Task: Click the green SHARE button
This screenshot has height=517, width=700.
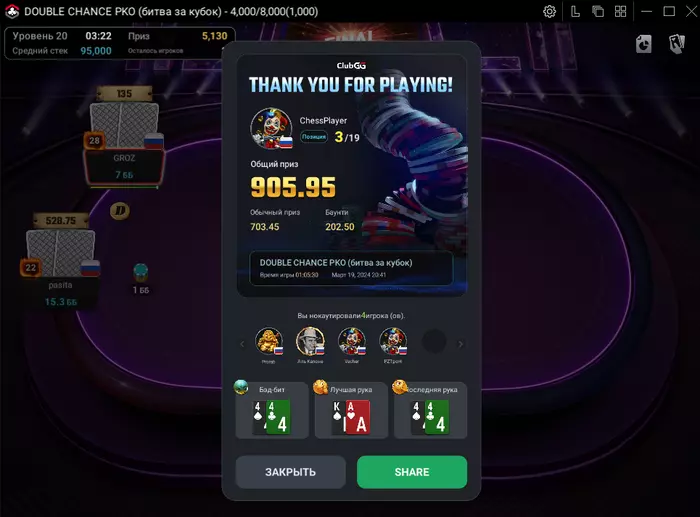Action: point(412,472)
